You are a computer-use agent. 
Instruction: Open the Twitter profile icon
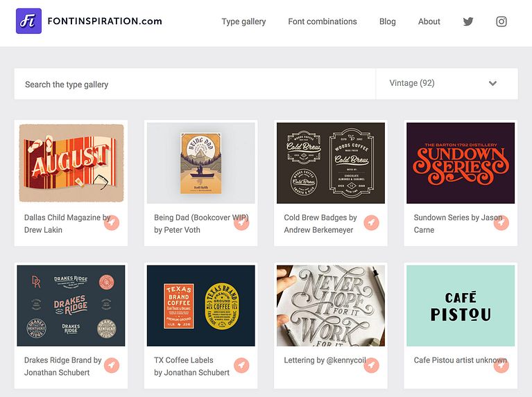click(x=468, y=21)
